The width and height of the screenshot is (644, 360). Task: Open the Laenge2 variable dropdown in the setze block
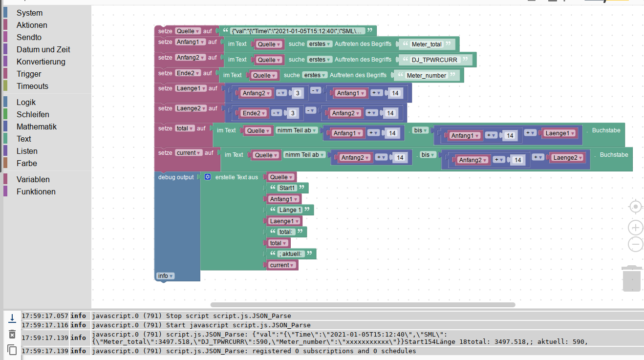point(191,108)
